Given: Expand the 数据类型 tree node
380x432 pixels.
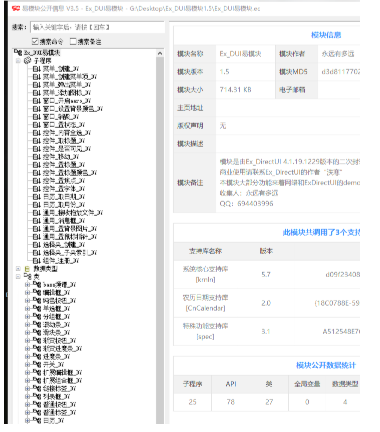Looking at the screenshot, I should [x=19, y=269].
